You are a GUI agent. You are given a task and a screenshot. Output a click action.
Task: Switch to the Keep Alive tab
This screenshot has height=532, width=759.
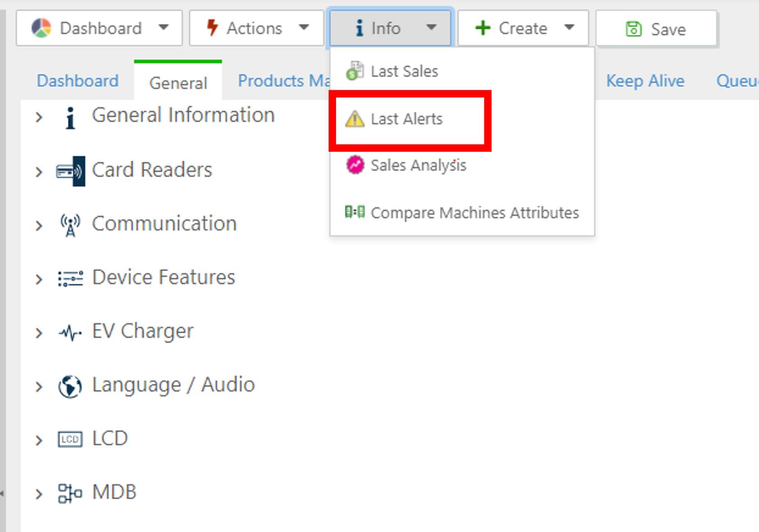tap(645, 81)
